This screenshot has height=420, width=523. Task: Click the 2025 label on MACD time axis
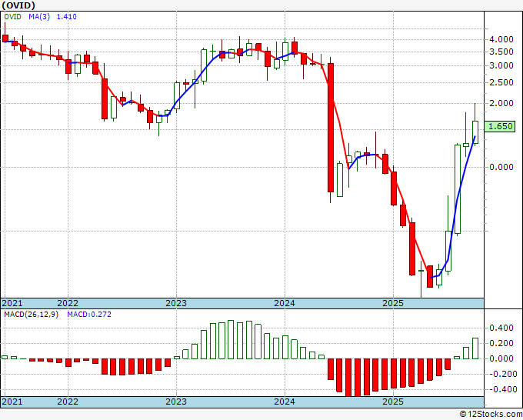[393, 402]
